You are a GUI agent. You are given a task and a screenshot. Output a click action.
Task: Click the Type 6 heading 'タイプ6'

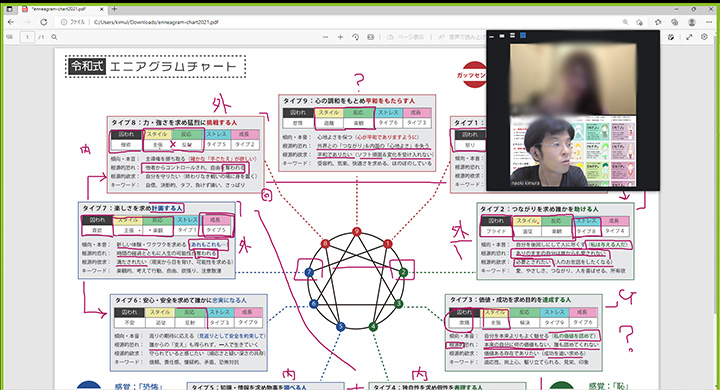pyautogui.click(x=127, y=300)
